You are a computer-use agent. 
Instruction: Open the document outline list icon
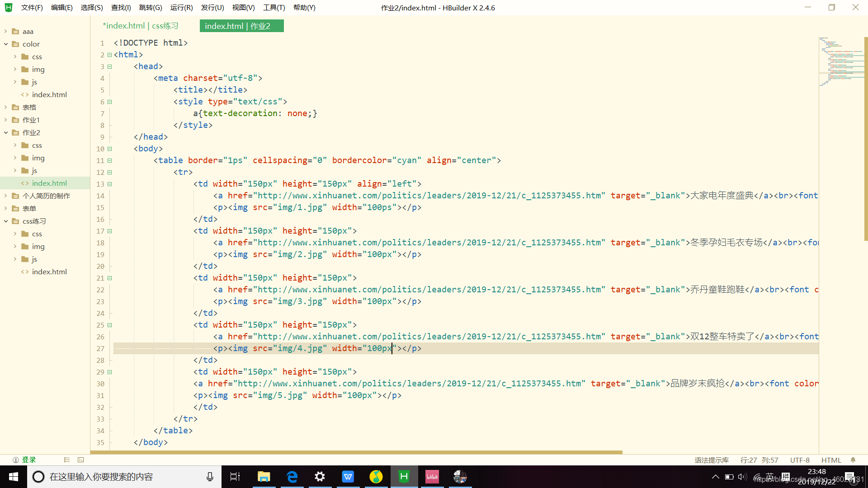tap(66, 460)
